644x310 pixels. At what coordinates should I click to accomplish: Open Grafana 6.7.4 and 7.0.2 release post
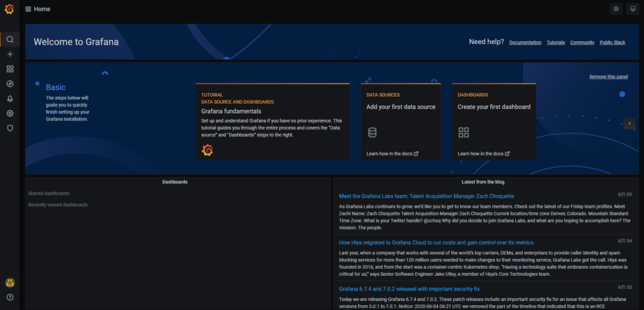point(409,289)
